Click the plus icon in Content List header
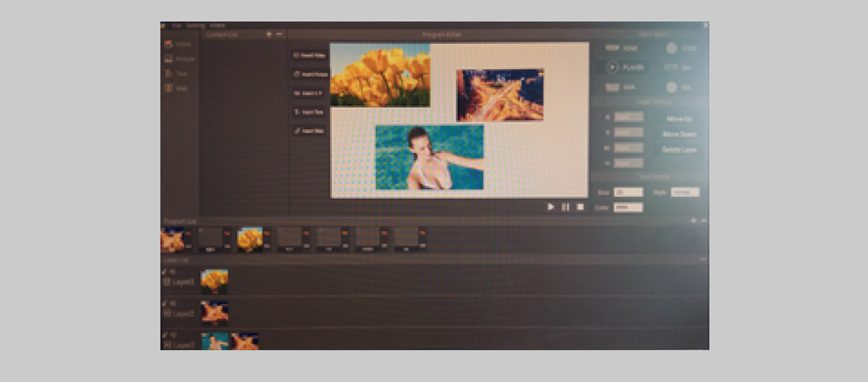The width and height of the screenshot is (868, 382). [x=269, y=34]
